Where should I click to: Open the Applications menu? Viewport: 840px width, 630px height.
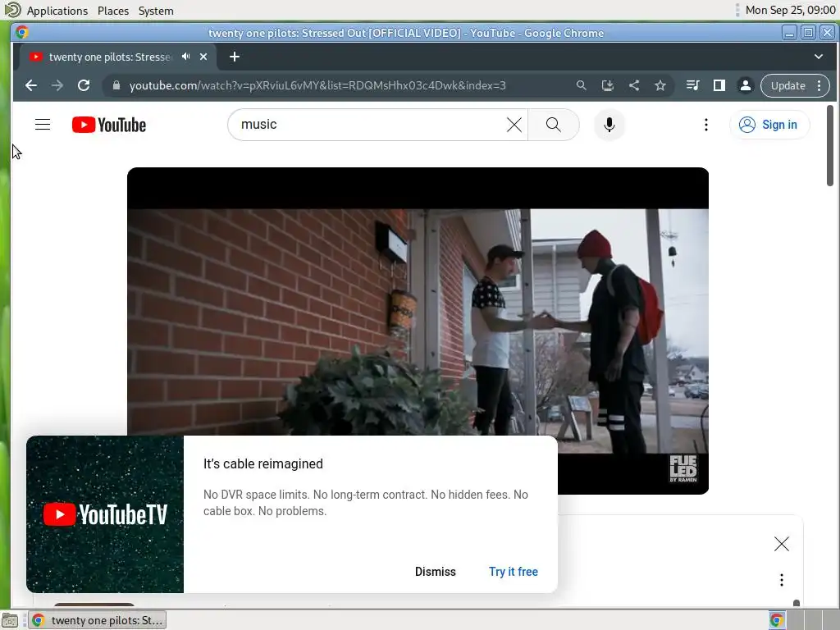tap(57, 11)
